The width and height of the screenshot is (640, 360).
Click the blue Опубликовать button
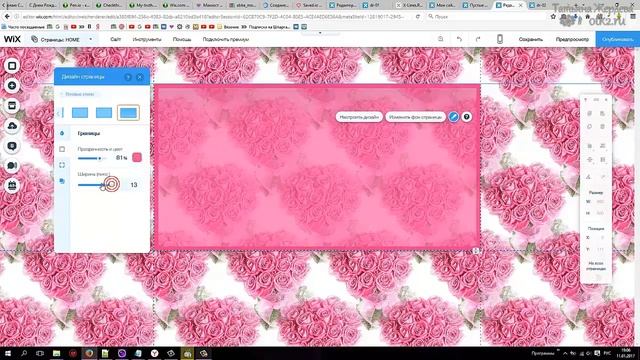(618, 40)
